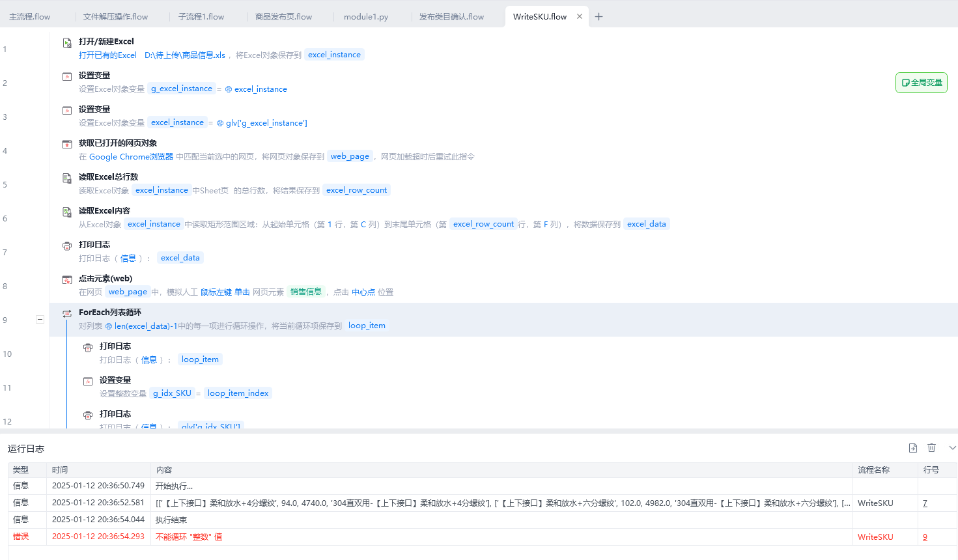Click the Excel file path 商品信息.xls
The width and height of the screenshot is (958, 560).
[184, 55]
